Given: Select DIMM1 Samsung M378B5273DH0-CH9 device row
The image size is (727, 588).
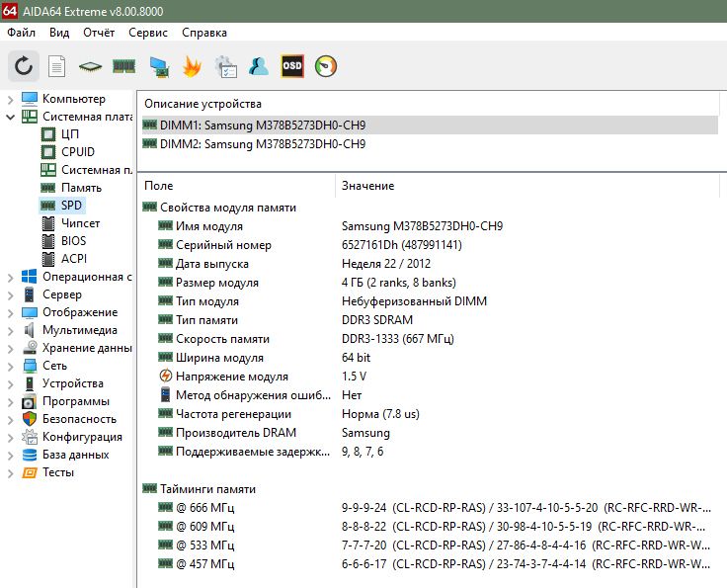Looking at the screenshot, I should click(x=430, y=126).
